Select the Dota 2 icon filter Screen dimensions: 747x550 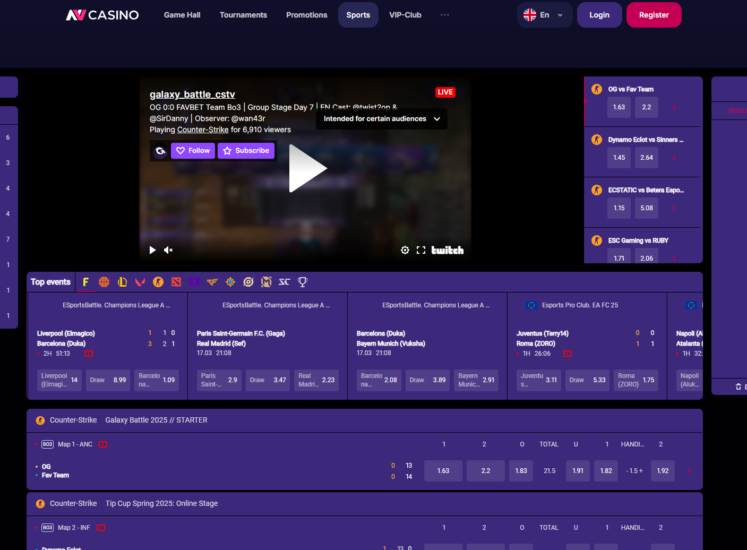coord(176,282)
